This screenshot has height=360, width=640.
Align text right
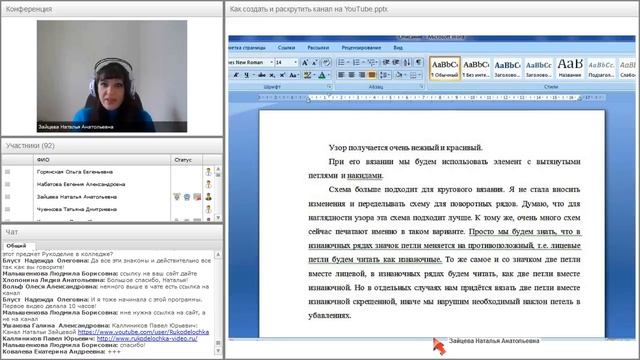point(362,75)
